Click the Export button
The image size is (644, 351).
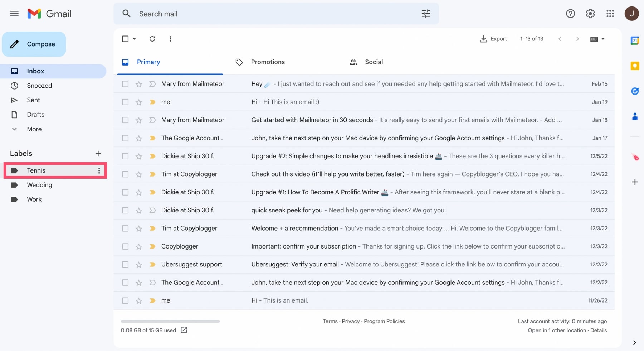click(493, 39)
